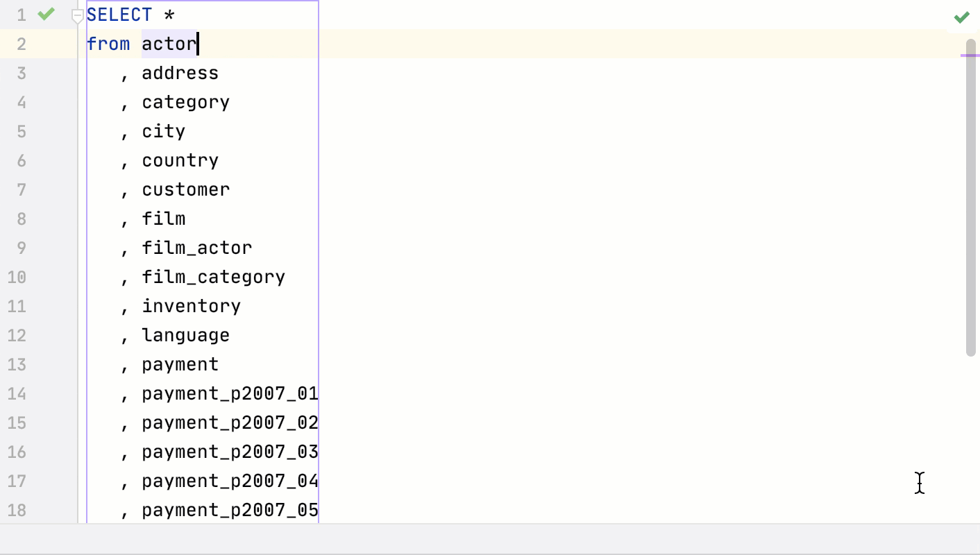The height and width of the screenshot is (555, 980).
Task: Click the inspections checkmark in top-right corner
Action: [961, 17]
